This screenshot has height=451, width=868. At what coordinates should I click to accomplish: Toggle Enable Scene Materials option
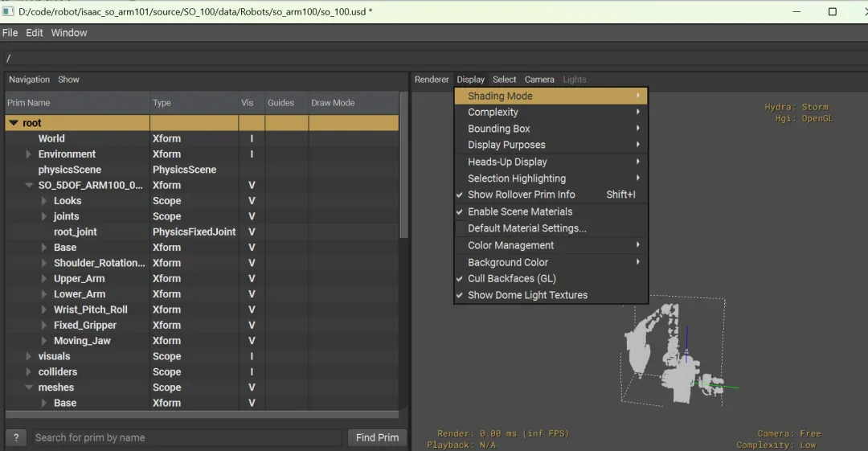(x=551, y=211)
